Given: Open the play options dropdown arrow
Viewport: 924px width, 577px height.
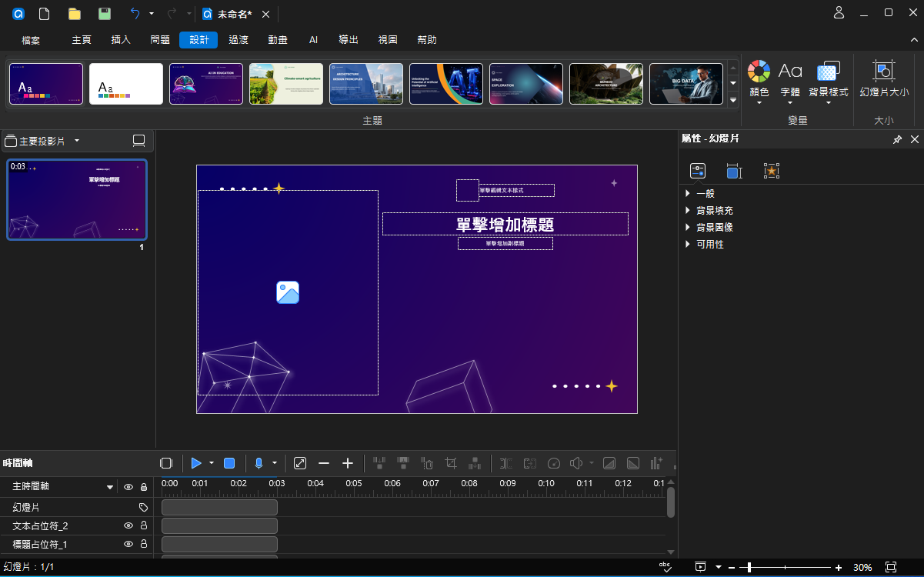Looking at the screenshot, I should tap(212, 463).
